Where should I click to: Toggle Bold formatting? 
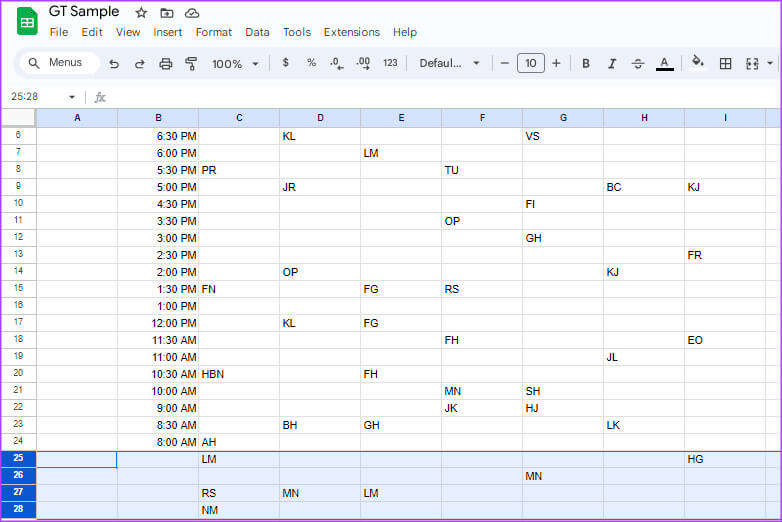pyautogui.click(x=586, y=63)
